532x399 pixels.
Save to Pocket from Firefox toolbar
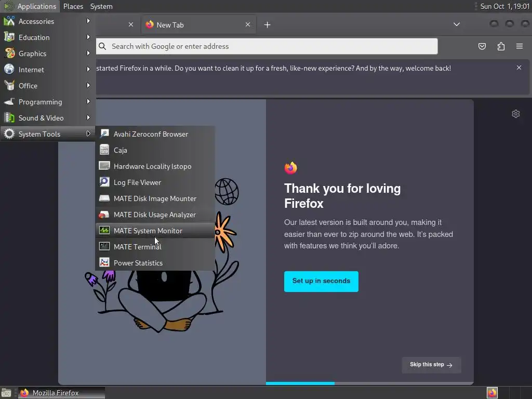click(x=482, y=46)
